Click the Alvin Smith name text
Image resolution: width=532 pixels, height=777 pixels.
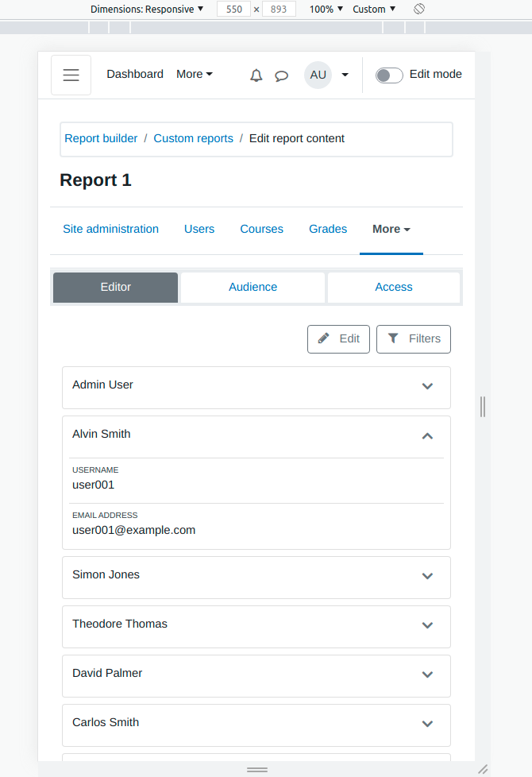point(102,434)
